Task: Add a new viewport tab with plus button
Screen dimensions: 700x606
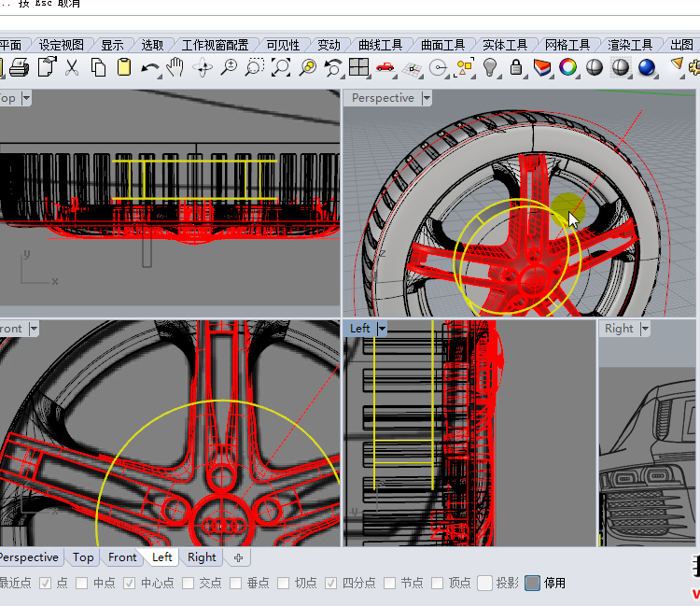Action: point(239,557)
